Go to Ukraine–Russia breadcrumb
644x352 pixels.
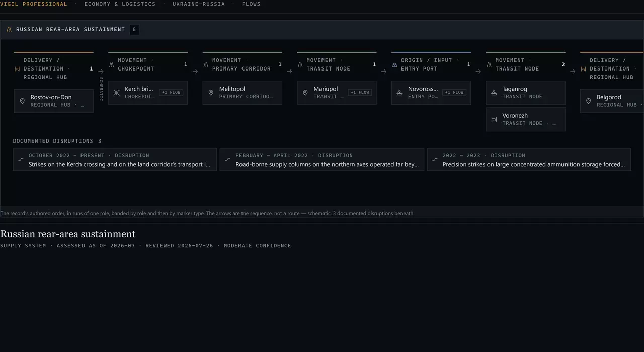click(199, 4)
